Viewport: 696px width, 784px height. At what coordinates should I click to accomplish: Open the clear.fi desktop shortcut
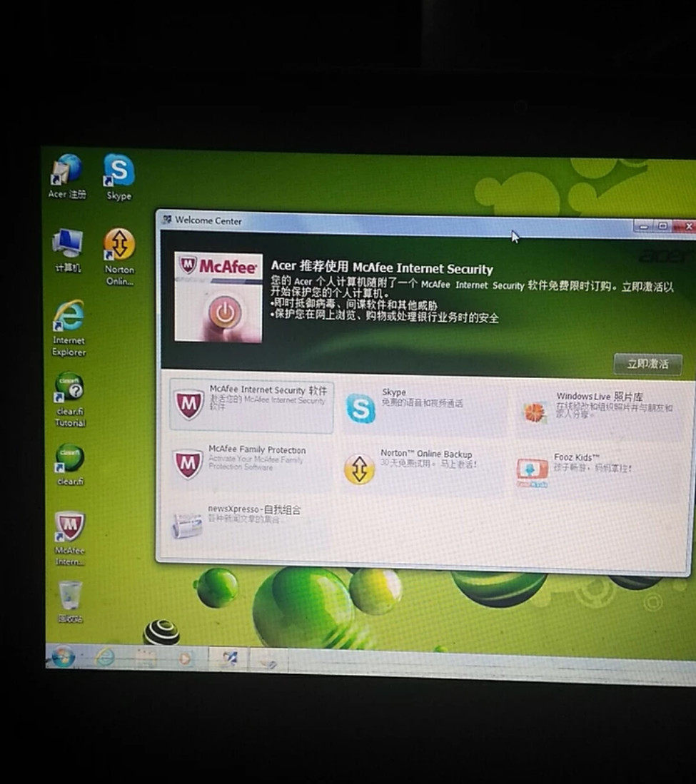[69, 465]
